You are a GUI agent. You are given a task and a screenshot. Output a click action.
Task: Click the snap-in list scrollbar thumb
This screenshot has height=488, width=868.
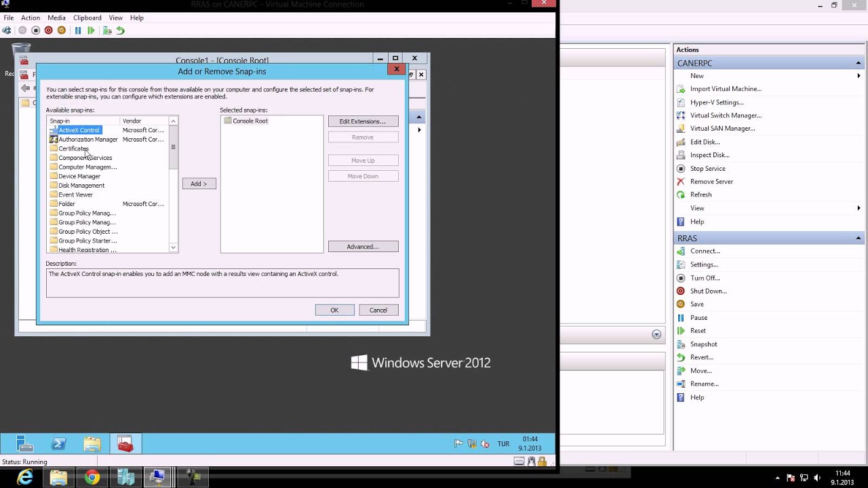click(x=173, y=146)
